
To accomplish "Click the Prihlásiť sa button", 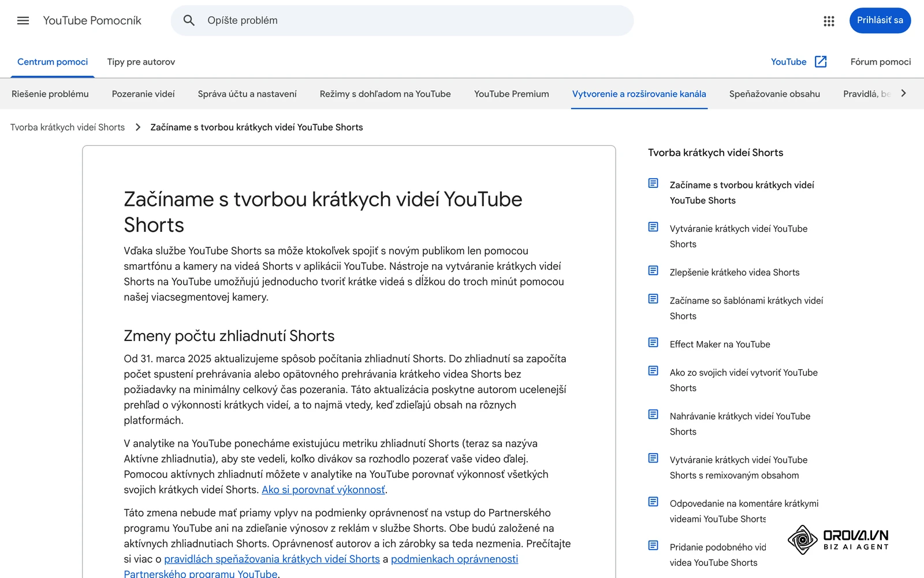I will click(880, 20).
